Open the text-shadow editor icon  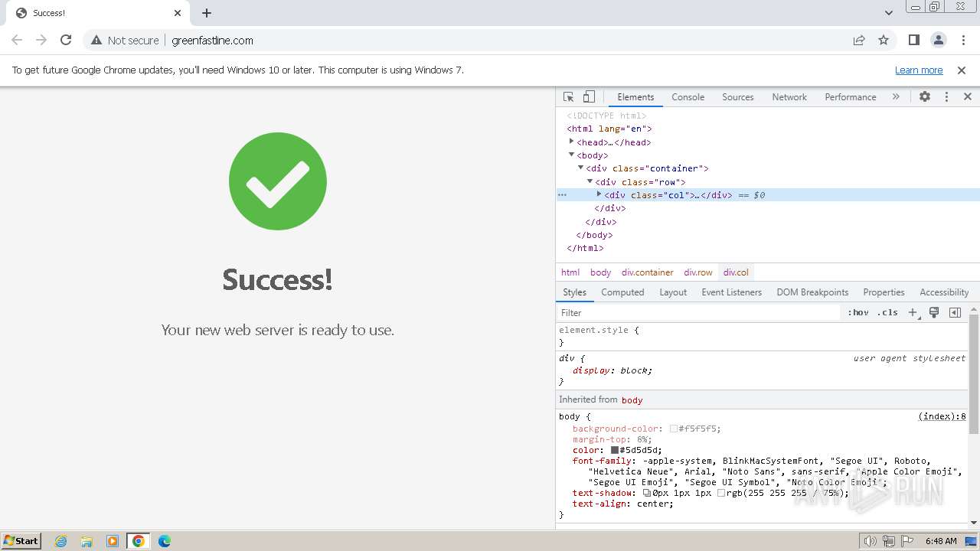click(x=647, y=494)
